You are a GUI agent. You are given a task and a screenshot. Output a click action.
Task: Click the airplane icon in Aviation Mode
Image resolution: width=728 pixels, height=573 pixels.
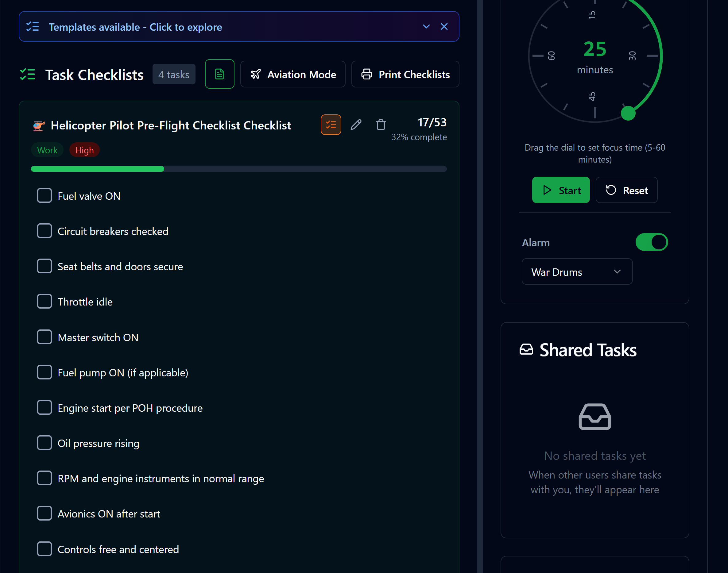(256, 74)
